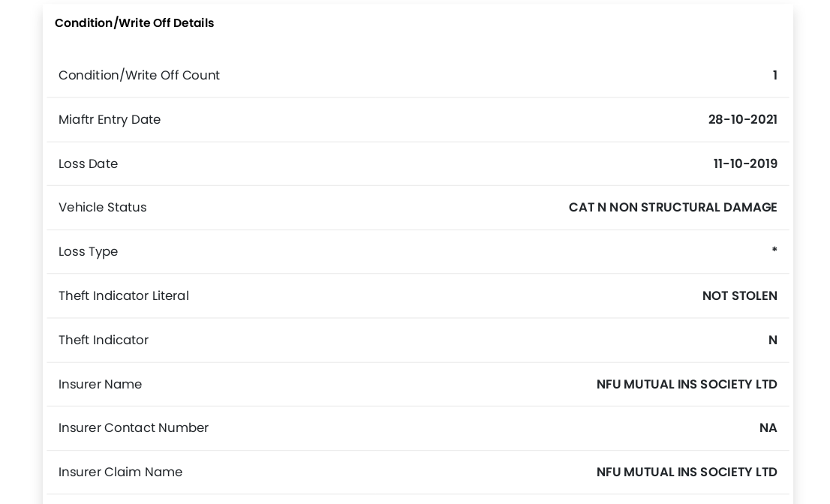Click the asterisk Loss Type value
The image size is (830, 504).
coord(774,250)
